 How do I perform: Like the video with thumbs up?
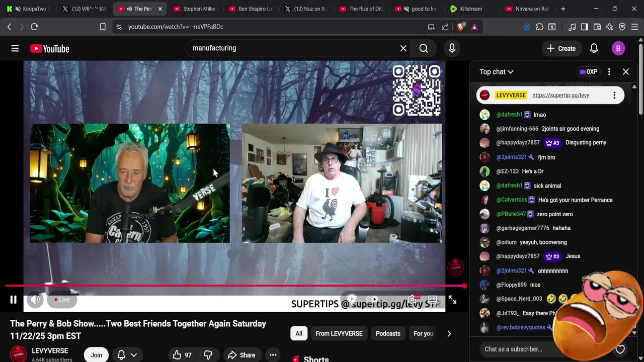point(182,355)
